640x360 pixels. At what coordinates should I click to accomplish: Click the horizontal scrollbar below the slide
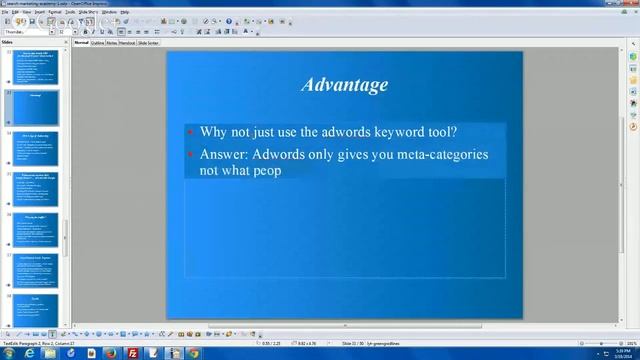(x=345, y=326)
